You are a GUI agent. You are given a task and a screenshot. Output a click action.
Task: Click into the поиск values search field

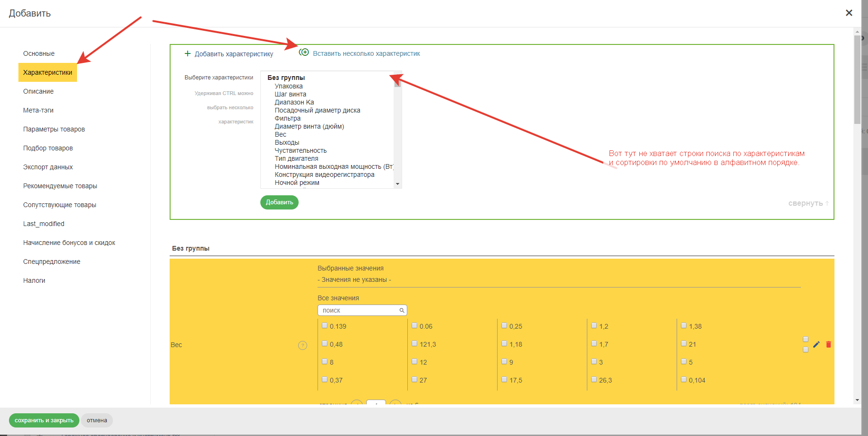359,310
